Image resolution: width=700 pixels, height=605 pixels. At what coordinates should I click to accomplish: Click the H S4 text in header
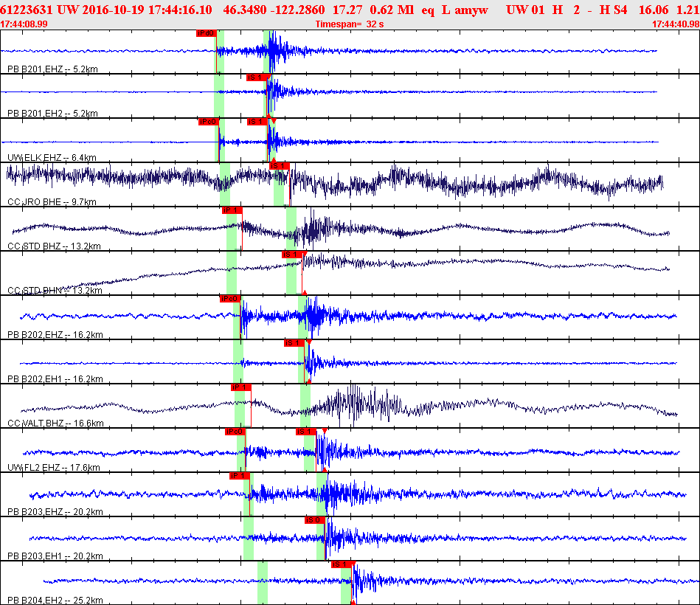pos(613,10)
